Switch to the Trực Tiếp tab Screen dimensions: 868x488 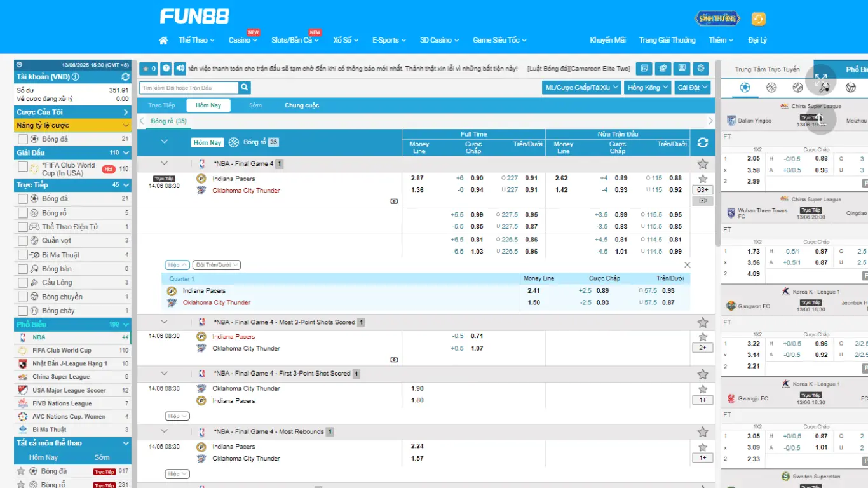click(161, 105)
